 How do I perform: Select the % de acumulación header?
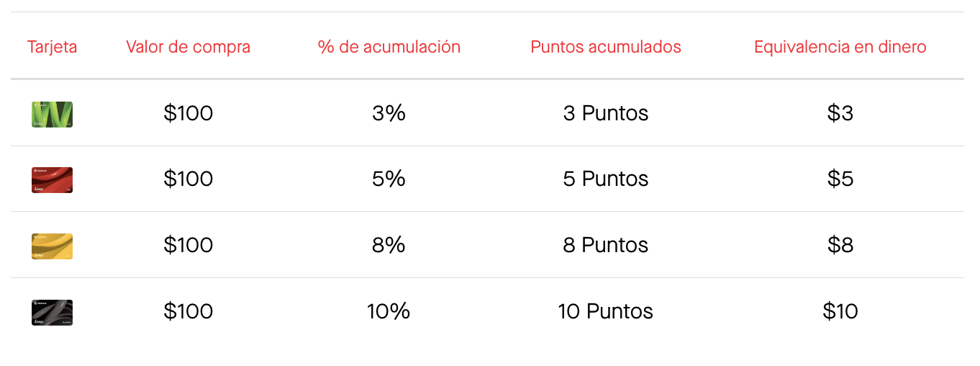click(x=389, y=47)
